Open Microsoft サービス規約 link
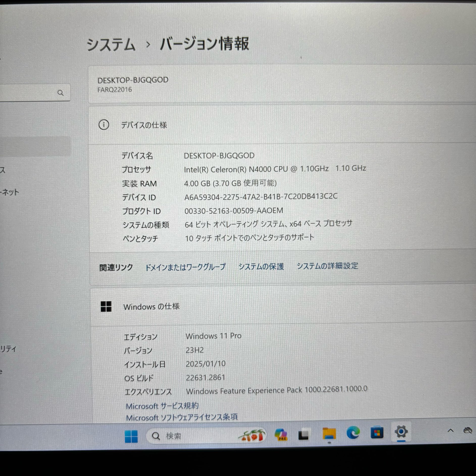This screenshot has height=476, width=476. [162, 406]
